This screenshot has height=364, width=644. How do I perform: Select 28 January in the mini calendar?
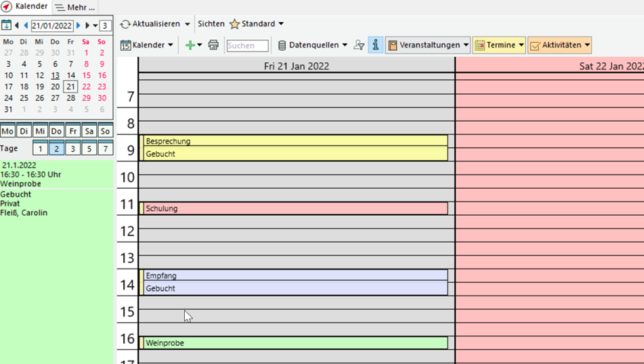(x=70, y=98)
